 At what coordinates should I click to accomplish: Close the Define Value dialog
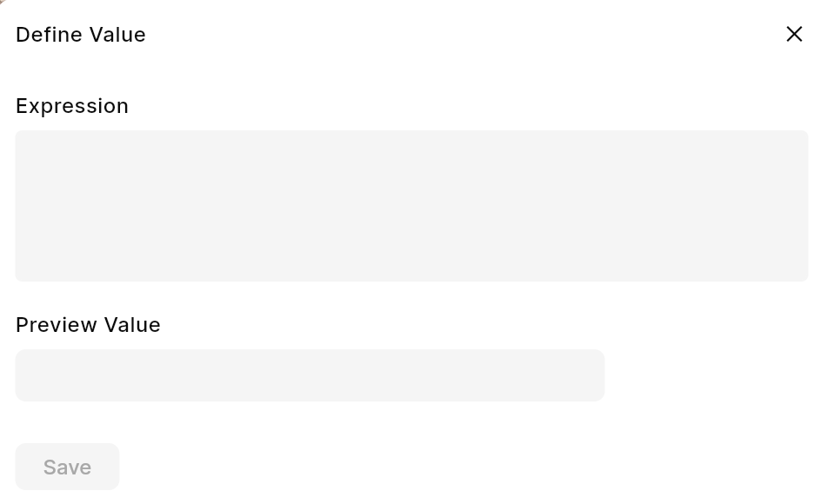(x=794, y=34)
